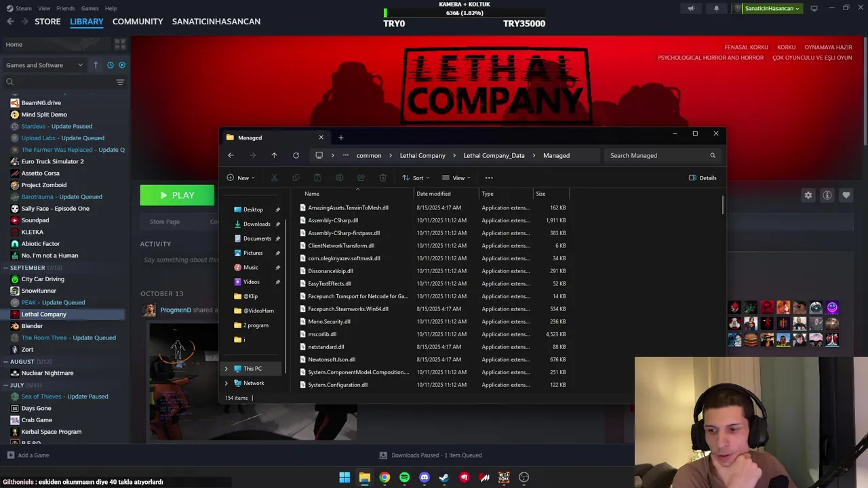
Task: Click the Steam notifications bell icon
Action: click(716, 8)
